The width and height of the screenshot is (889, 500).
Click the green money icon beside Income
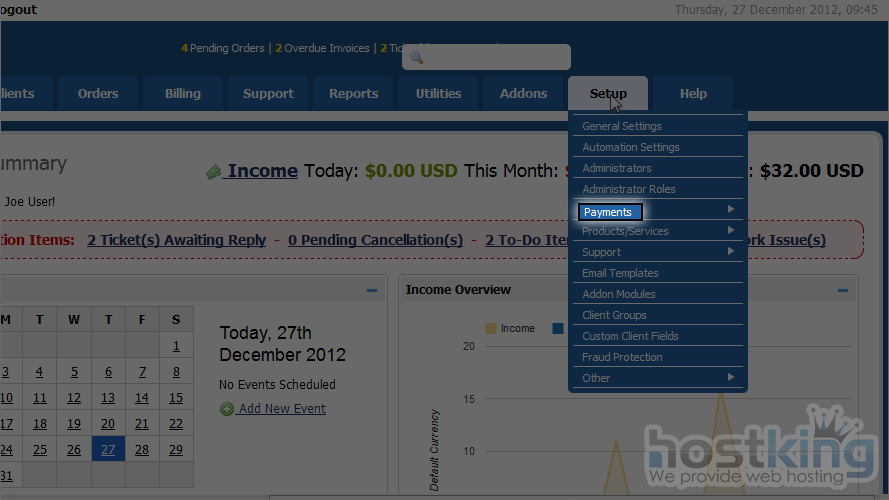213,172
